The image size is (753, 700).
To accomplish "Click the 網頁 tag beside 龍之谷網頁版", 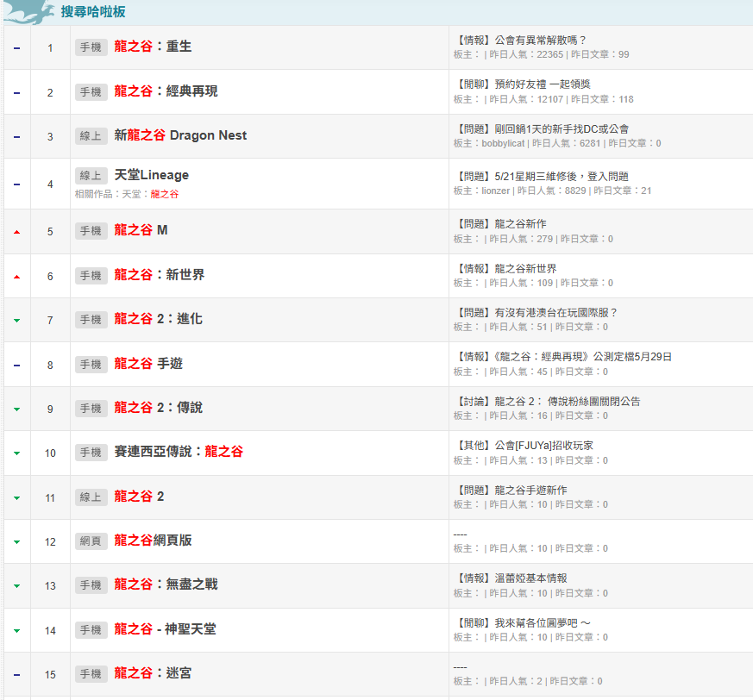I will [91, 541].
